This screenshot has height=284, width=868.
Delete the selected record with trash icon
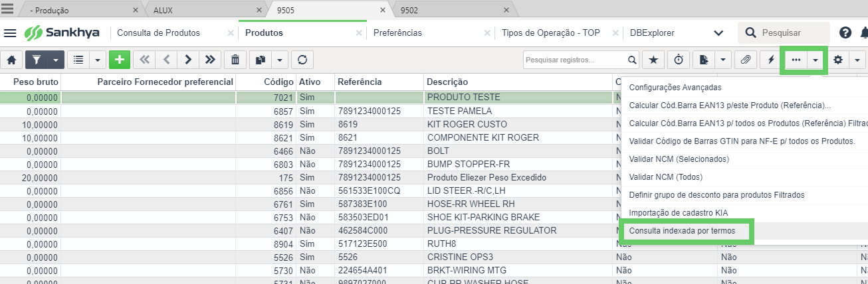(x=235, y=60)
